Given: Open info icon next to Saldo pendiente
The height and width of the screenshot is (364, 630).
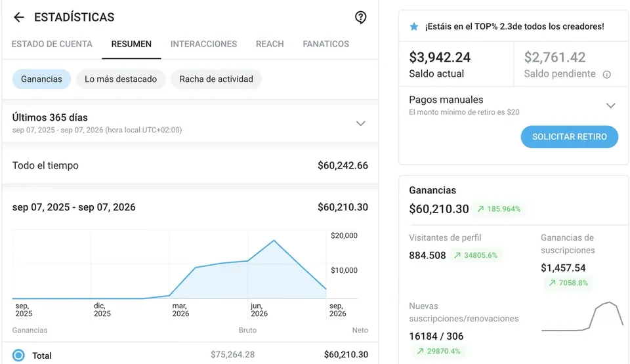Looking at the screenshot, I should [x=606, y=74].
